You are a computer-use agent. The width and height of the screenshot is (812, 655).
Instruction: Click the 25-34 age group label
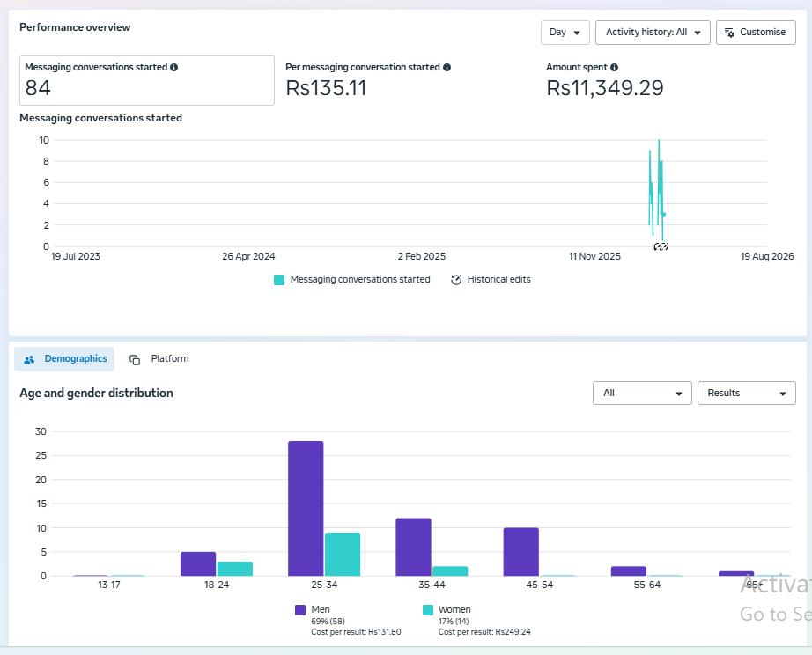click(x=324, y=585)
